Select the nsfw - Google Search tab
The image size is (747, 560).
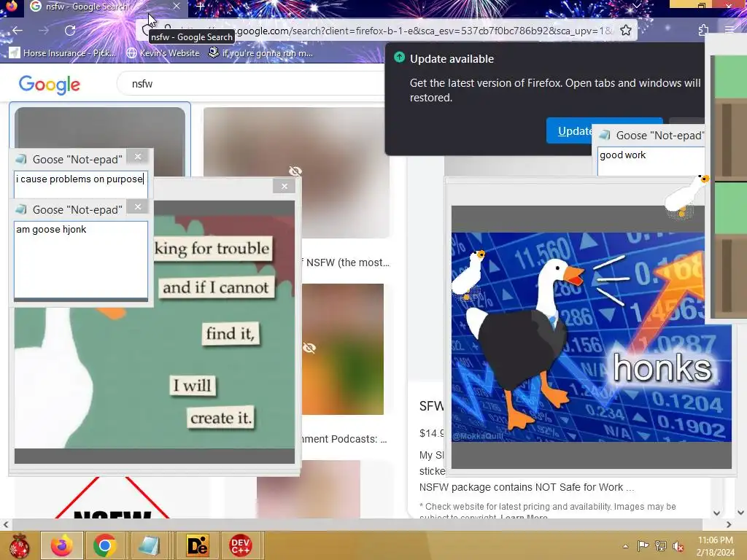click(x=105, y=7)
